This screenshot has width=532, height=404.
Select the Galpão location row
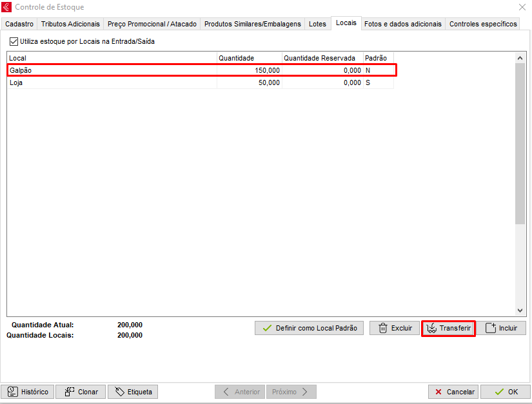[110, 70]
